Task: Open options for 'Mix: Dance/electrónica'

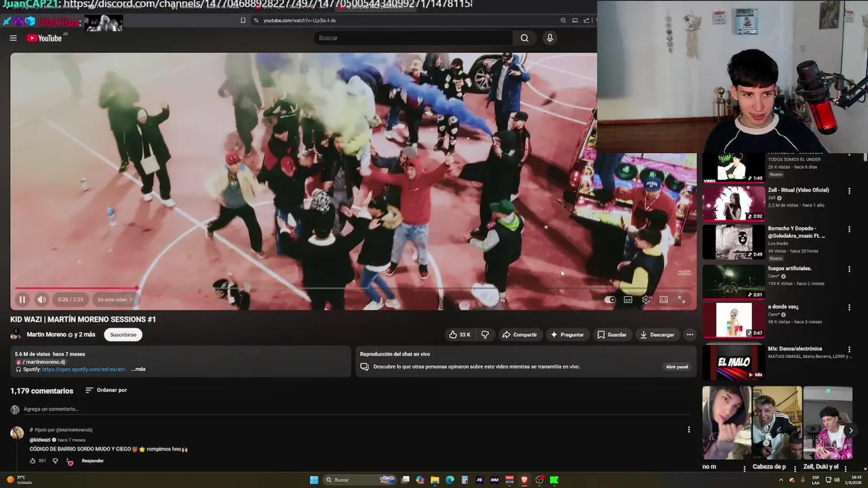Action: [849, 350]
